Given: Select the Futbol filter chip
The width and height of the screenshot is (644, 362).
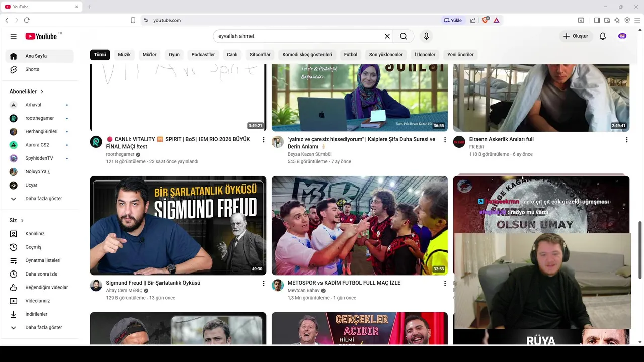Looking at the screenshot, I should tap(351, 55).
